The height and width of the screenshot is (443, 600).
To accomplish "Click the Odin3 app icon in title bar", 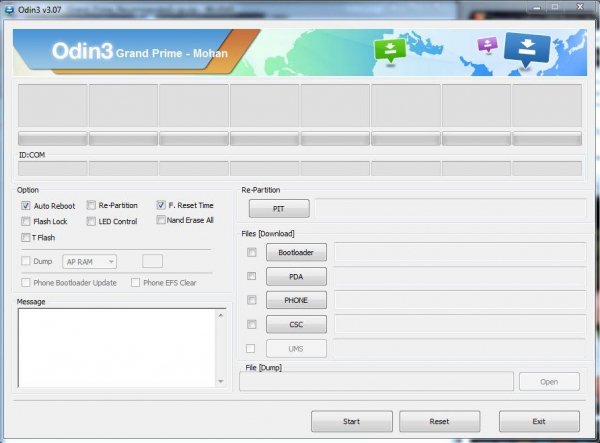I will [x=9, y=10].
